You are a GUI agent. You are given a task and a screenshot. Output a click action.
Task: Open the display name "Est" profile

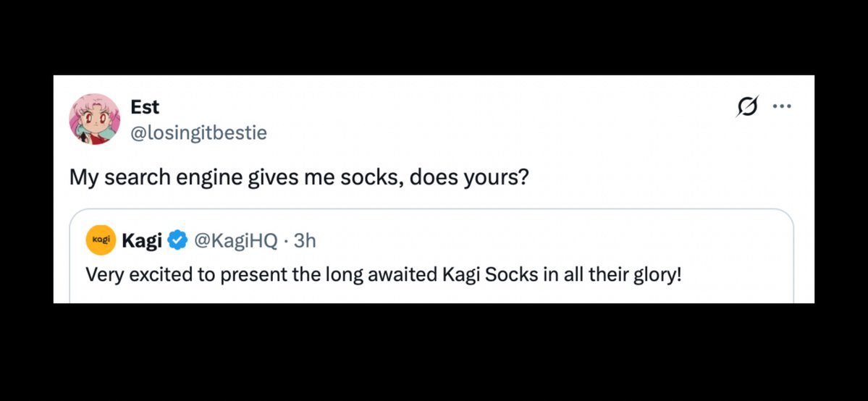coord(145,107)
